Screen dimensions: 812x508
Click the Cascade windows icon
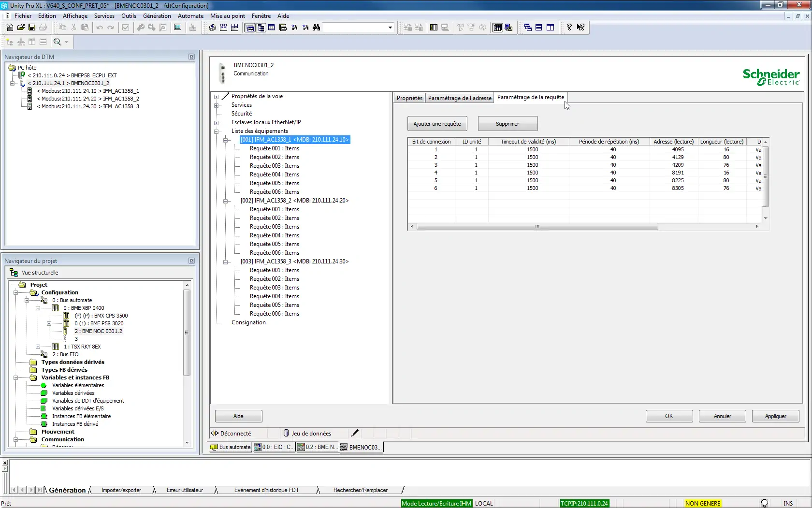528,28
